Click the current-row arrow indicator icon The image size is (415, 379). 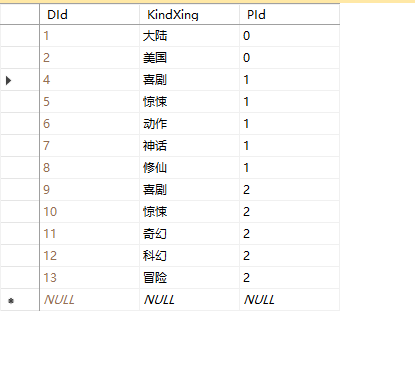click(9, 80)
